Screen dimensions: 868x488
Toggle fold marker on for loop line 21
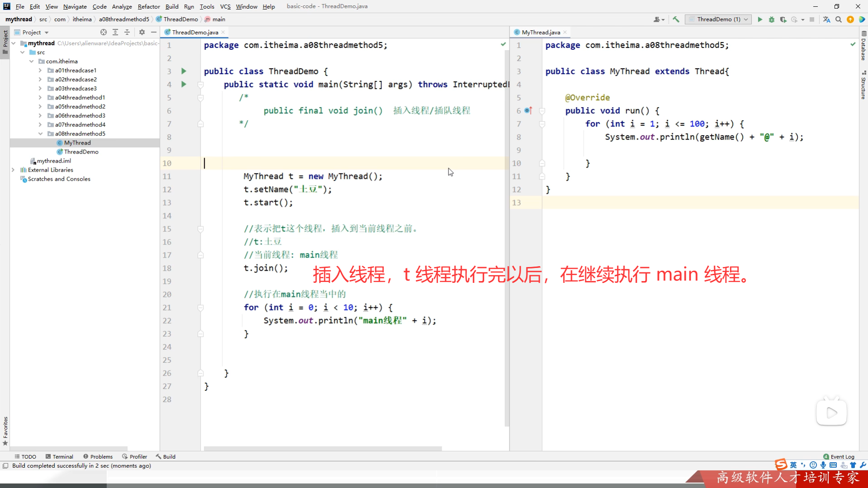pyautogui.click(x=201, y=308)
